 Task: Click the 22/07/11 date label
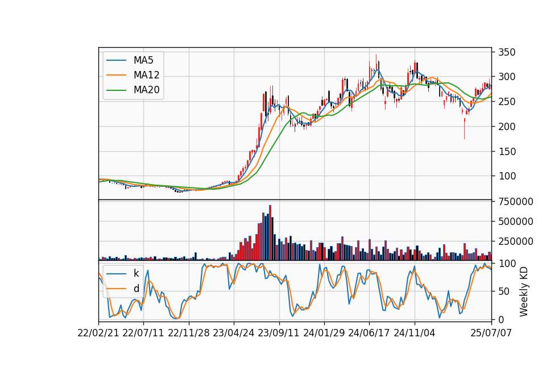click(x=143, y=333)
